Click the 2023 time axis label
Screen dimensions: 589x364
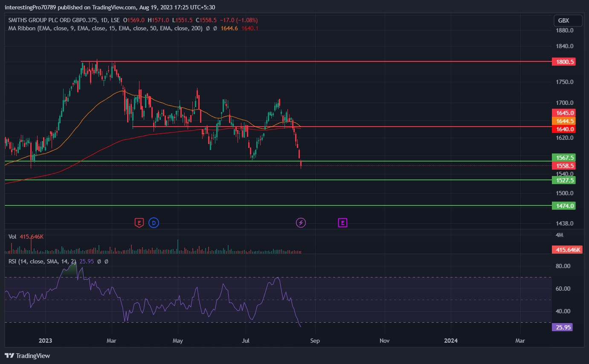coord(45,341)
